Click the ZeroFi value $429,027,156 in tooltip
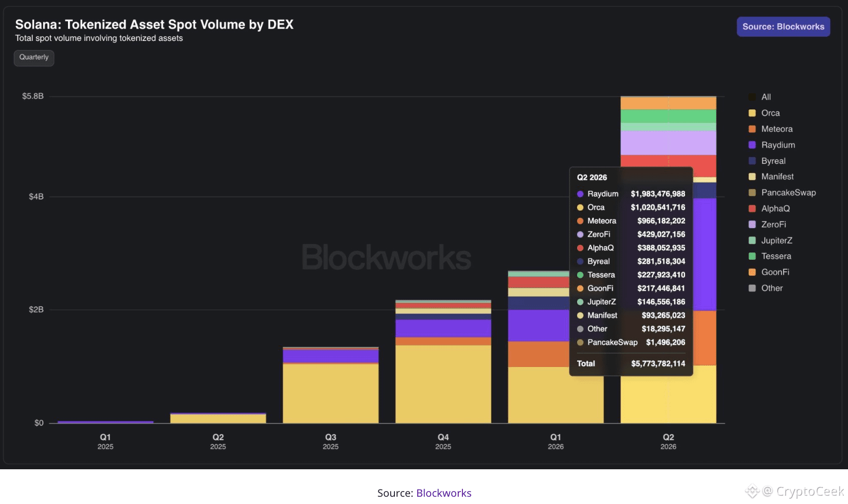Screen dimensions: 848x504 (661, 234)
